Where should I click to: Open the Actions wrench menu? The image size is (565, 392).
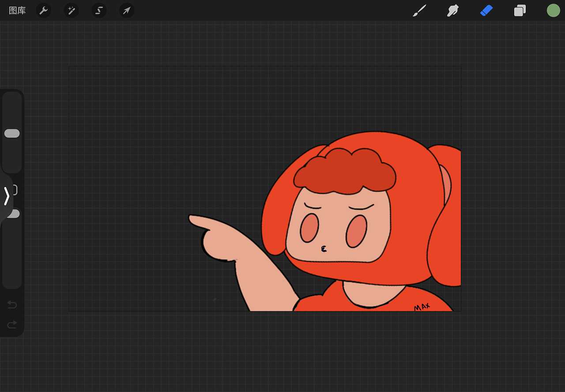click(x=43, y=11)
